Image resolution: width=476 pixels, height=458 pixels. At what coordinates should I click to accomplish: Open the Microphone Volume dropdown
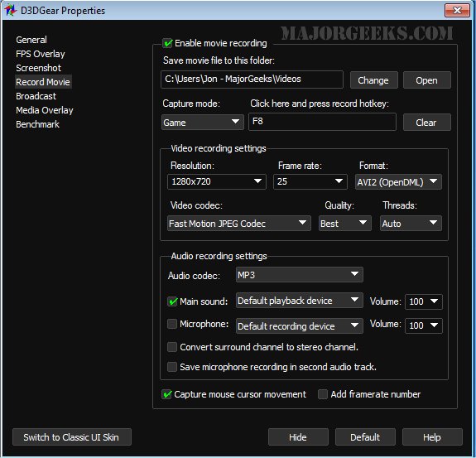(424, 325)
